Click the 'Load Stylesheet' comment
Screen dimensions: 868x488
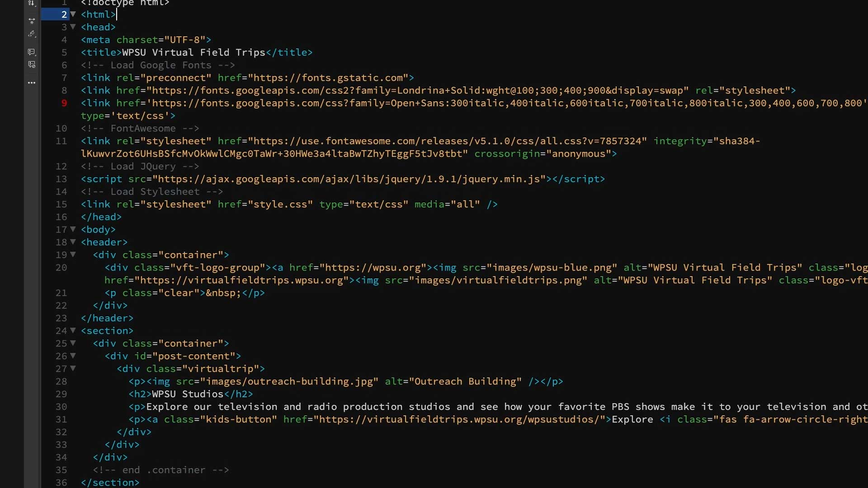tap(152, 192)
